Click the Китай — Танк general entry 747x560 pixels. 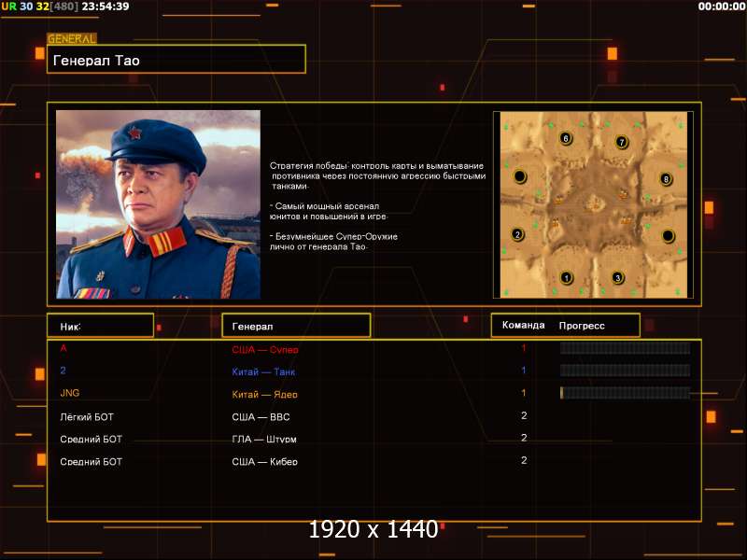[263, 371]
